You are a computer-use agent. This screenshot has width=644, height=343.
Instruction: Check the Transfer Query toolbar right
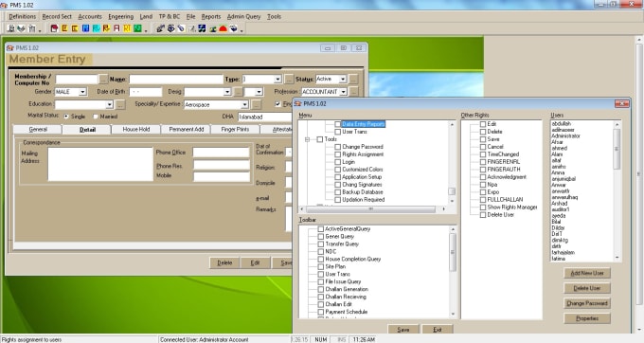[321, 244]
